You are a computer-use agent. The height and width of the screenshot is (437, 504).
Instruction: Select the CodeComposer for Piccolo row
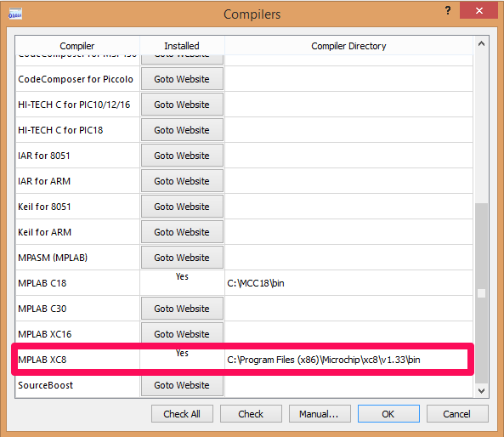click(244, 79)
